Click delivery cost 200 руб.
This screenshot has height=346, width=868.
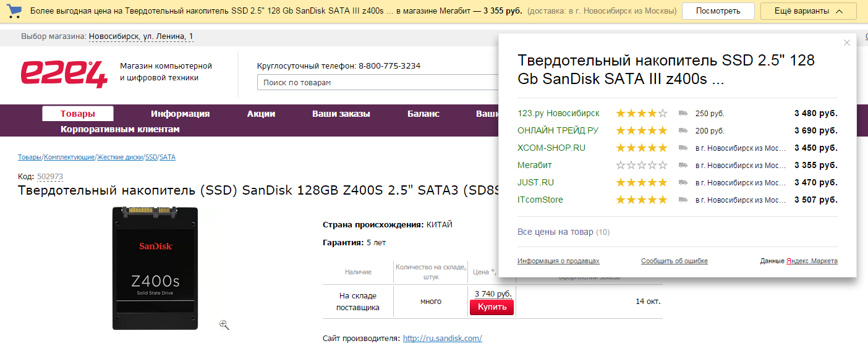(x=710, y=131)
